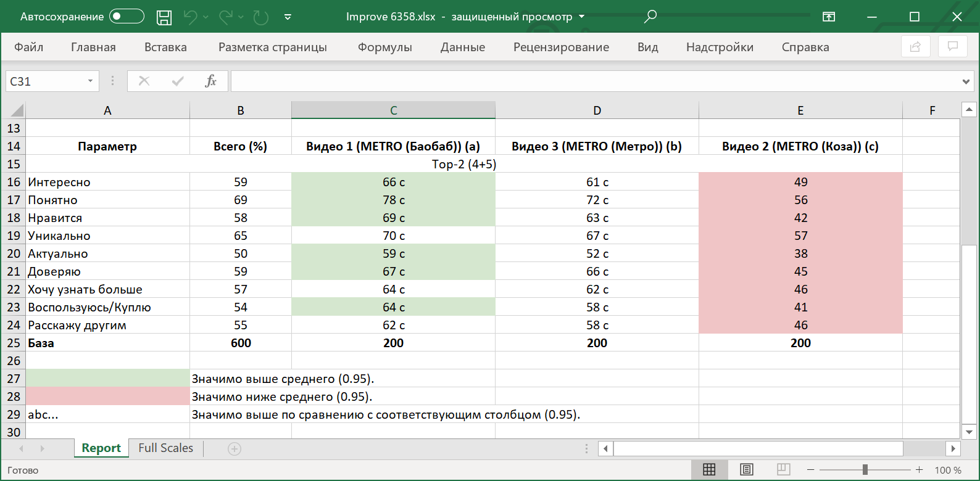This screenshot has width=980, height=481.
Task: Click zoom in plus button
Action: click(920, 470)
